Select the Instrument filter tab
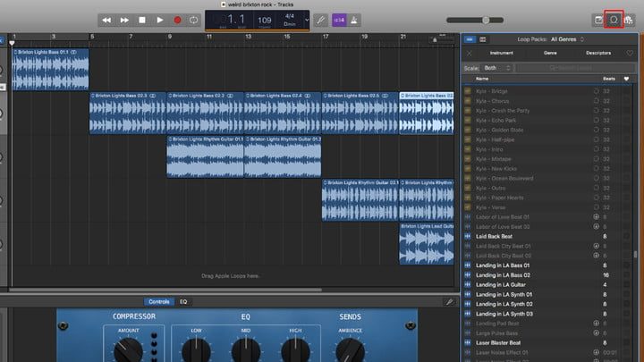The width and height of the screenshot is (644, 362). [501, 54]
